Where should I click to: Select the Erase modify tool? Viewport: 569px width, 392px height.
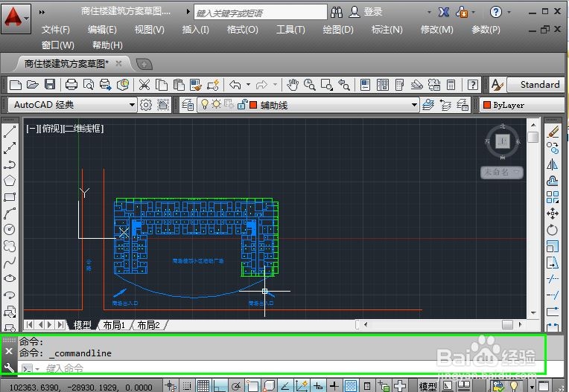click(553, 132)
